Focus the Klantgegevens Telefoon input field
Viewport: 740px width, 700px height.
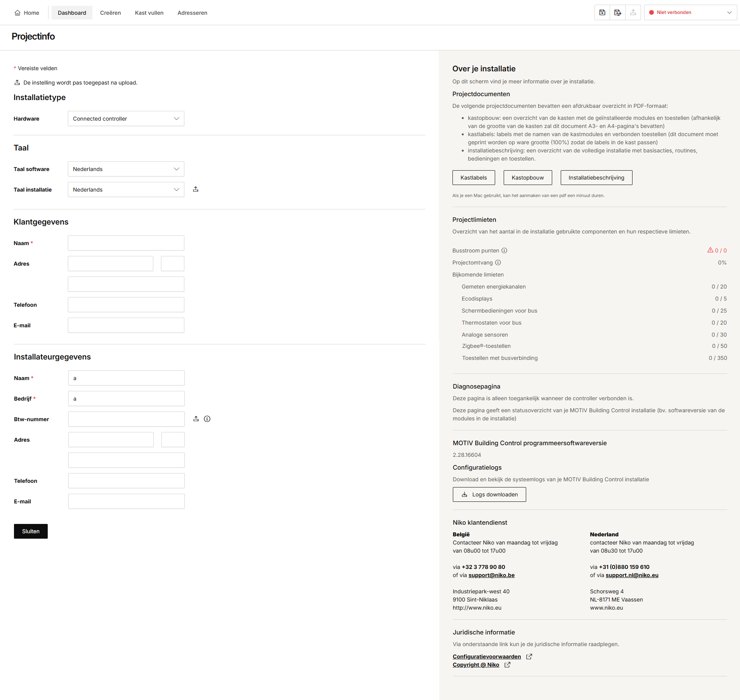[x=126, y=305]
